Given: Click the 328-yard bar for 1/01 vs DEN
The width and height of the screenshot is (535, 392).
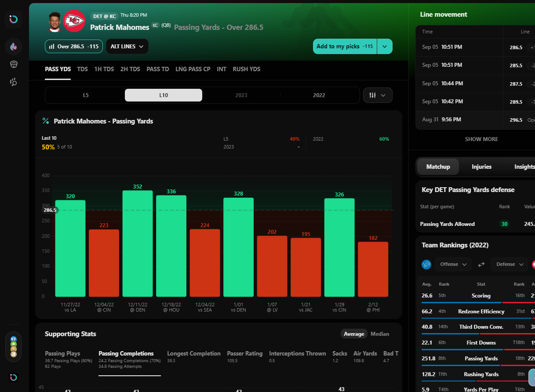Looking at the screenshot, I should [x=239, y=247].
